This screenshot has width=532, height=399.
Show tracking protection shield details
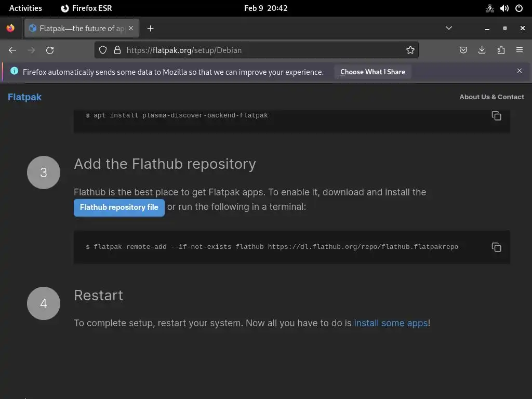(x=103, y=50)
